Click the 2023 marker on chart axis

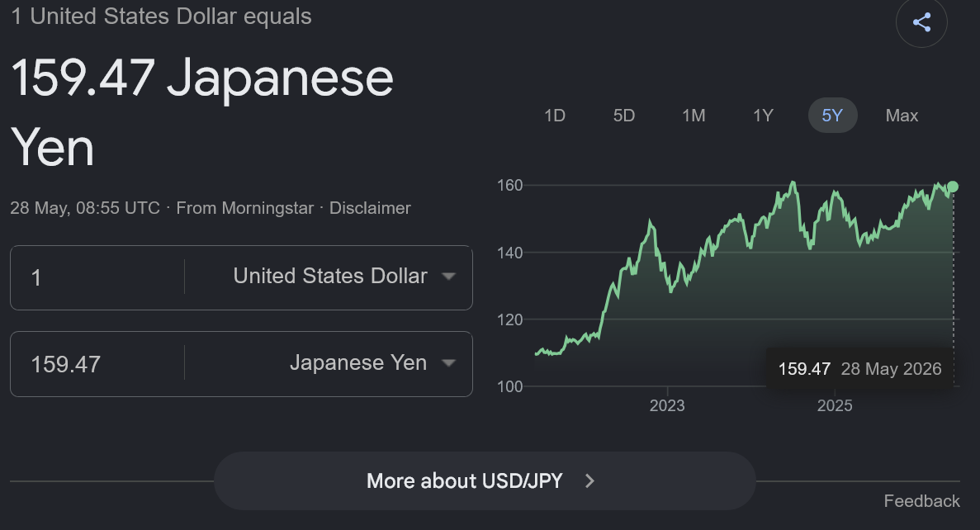click(667, 405)
